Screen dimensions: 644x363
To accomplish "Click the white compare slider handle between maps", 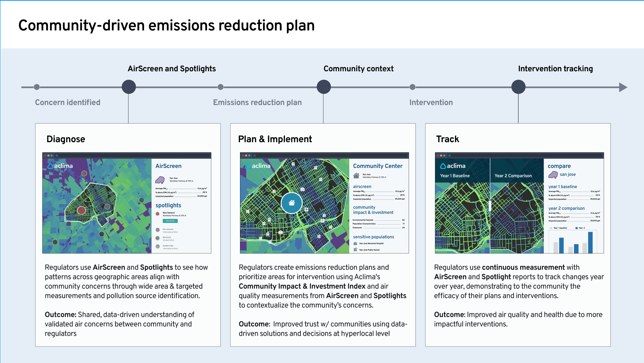I will coord(490,206).
